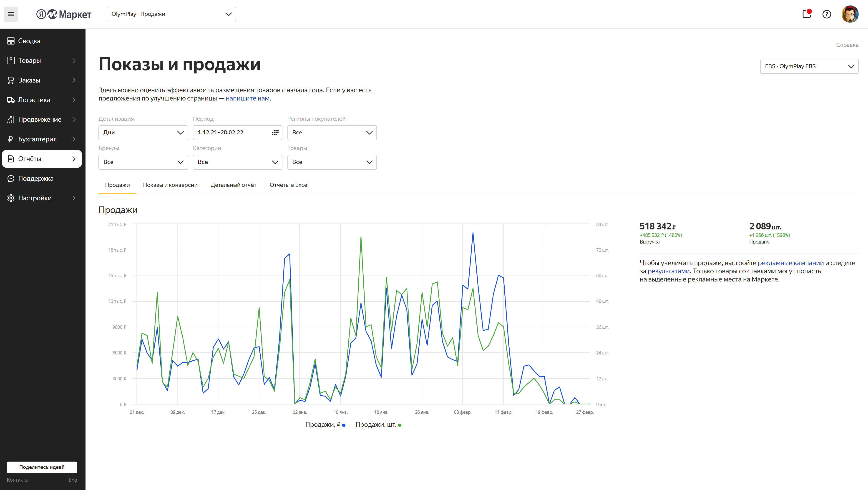Click the hamburger menu icon
The width and height of the screenshot is (868, 490).
pos(11,14)
